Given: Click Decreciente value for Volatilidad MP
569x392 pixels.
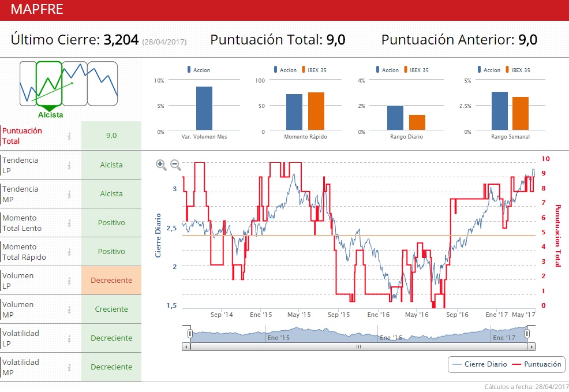Looking at the screenshot, I should pyautogui.click(x=111, y=367).
